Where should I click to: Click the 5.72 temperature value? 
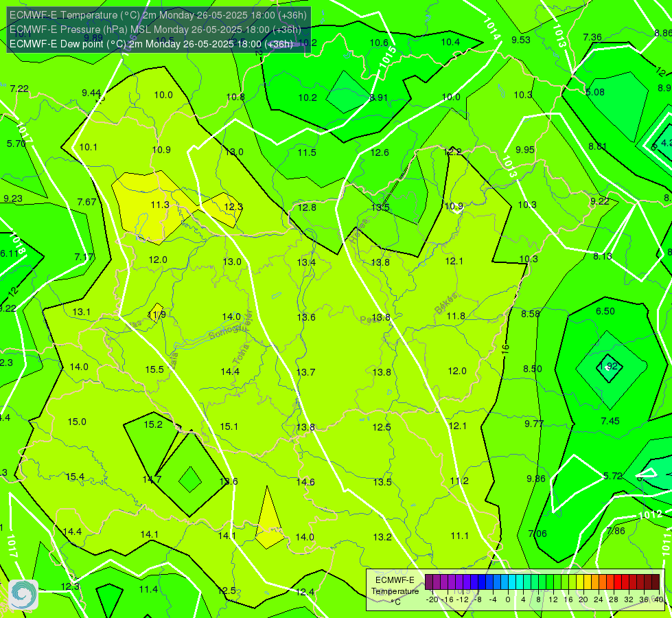613,476
